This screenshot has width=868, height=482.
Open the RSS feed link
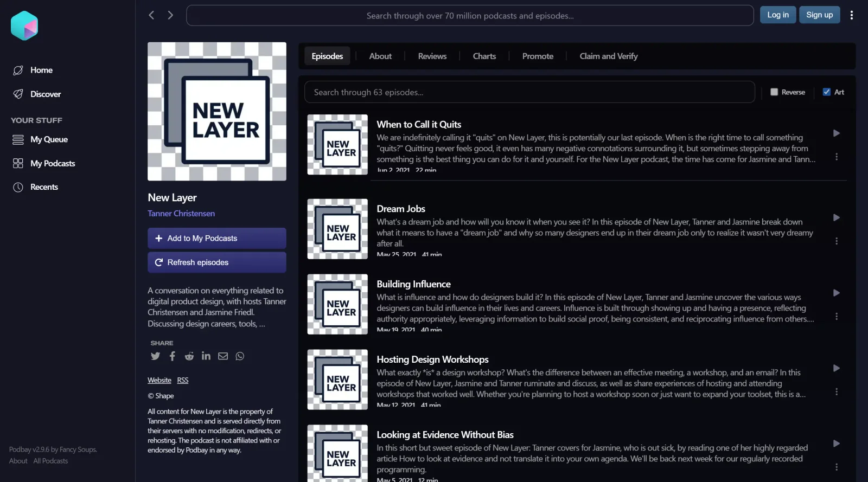(x=183, y=380)
